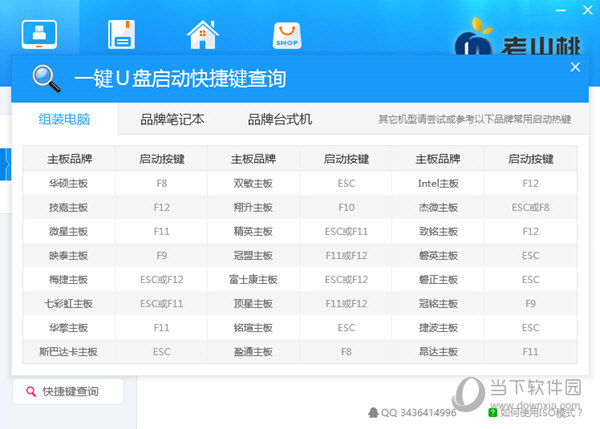
Task: Click the F10 key for 翔升主板
Action: click(346, 207)
